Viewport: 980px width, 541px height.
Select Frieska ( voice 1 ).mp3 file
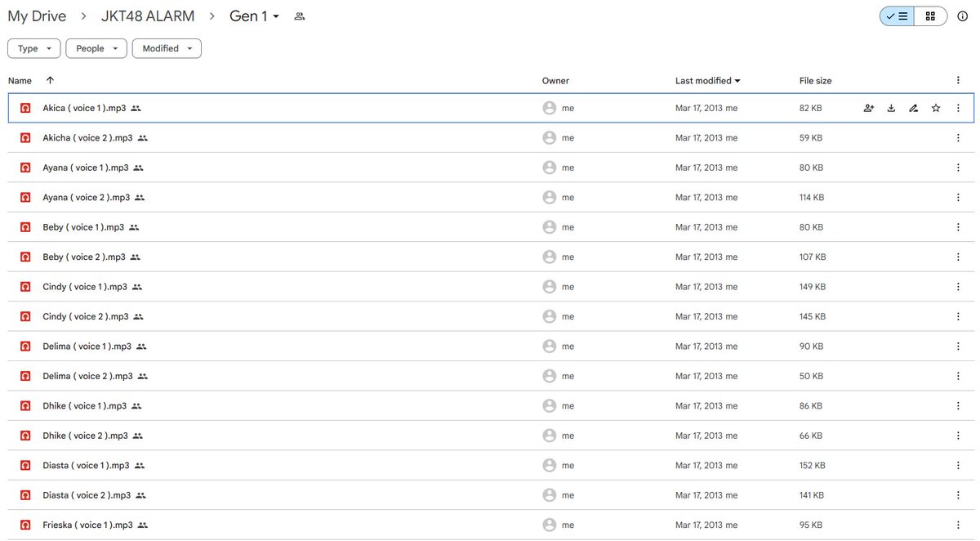490,525
